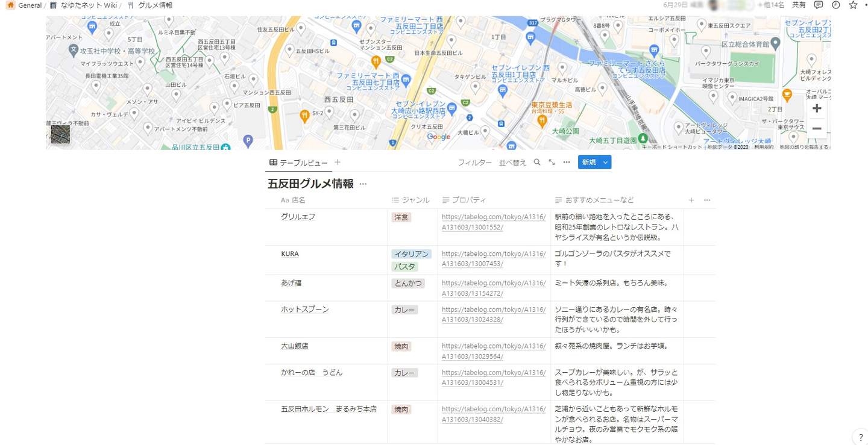Open the グリルエフ row
Screen dimensions: 868x445
coord(298,217)
